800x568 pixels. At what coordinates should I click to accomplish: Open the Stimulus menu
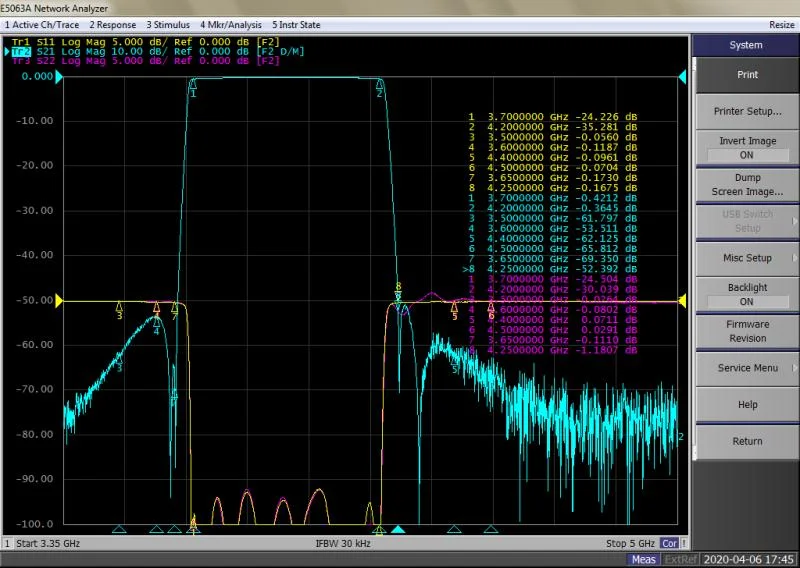169,24
